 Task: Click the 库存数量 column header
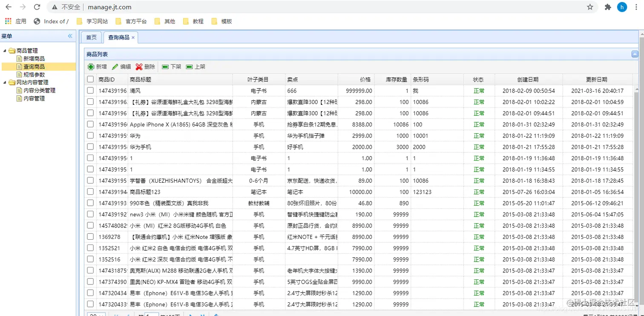[x=392, y=79]
